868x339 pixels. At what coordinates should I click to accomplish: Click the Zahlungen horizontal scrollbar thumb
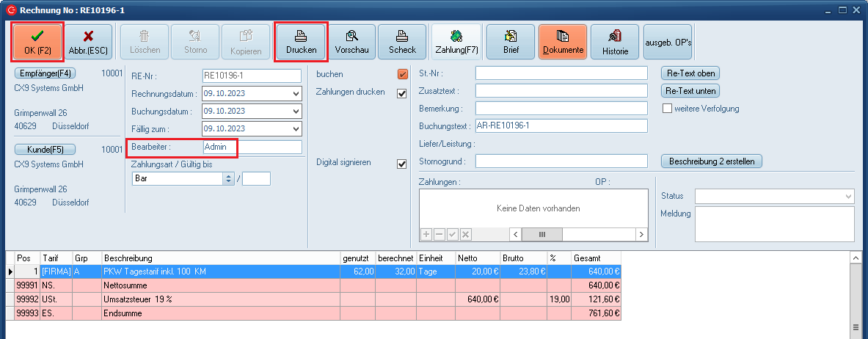(x=542, y=234)
